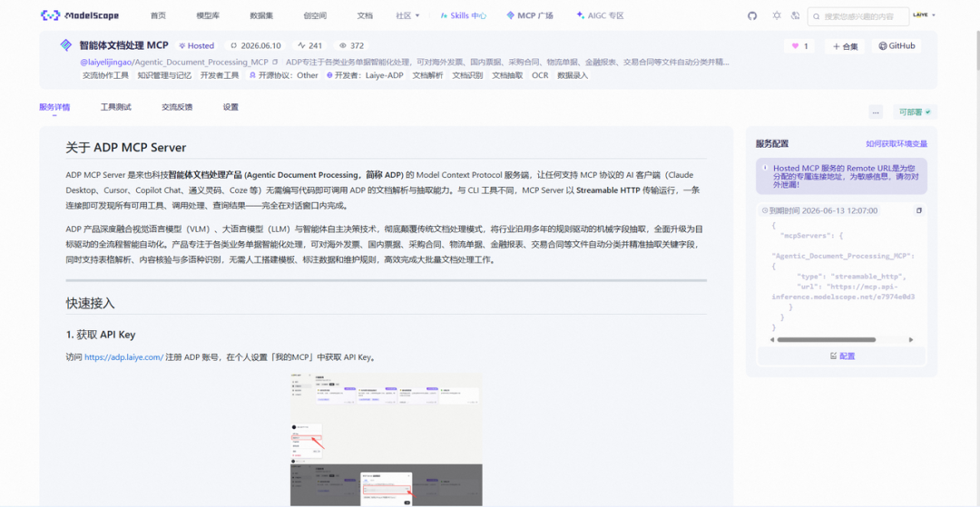Open 创空间 in the top navigation
Screen dimensions: 980x507
315,15
